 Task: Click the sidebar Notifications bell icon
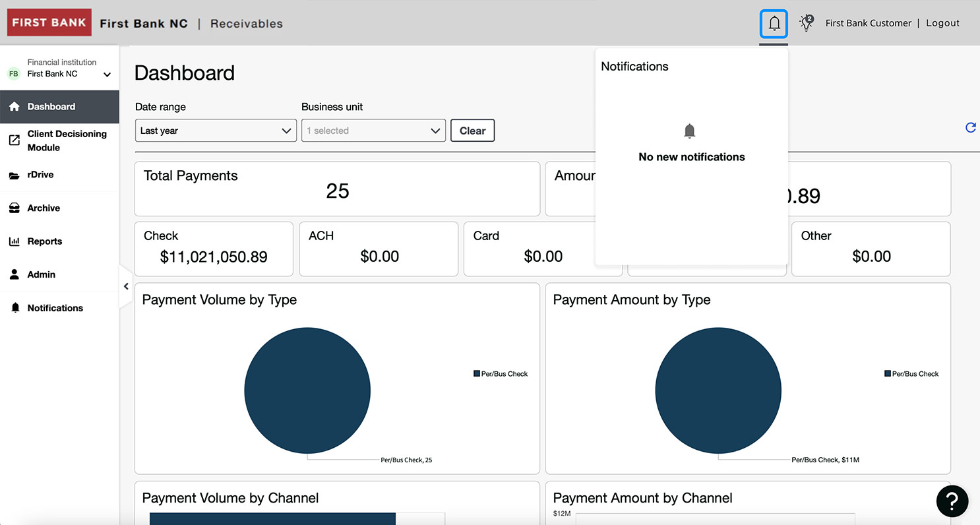point(16,308)
